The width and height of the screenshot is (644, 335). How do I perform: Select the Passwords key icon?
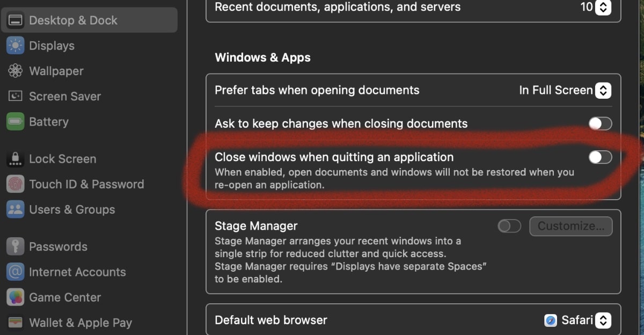tap(15, 246)
